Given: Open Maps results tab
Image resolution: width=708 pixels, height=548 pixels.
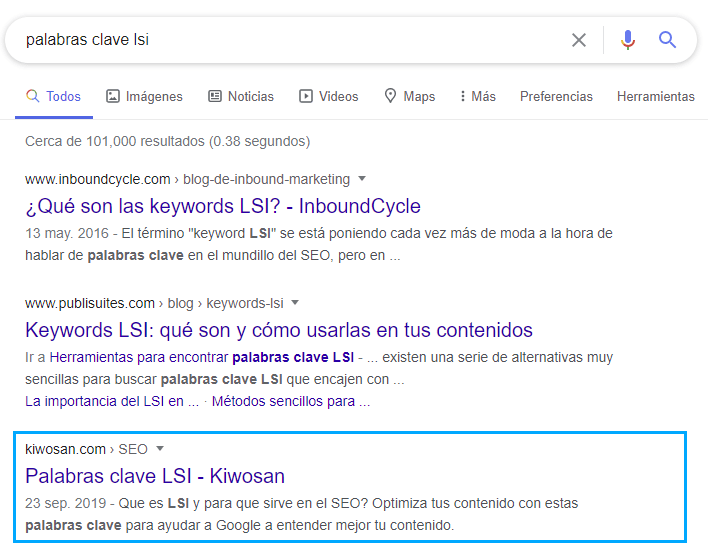Looking at the screenshot, I should 410,96.
